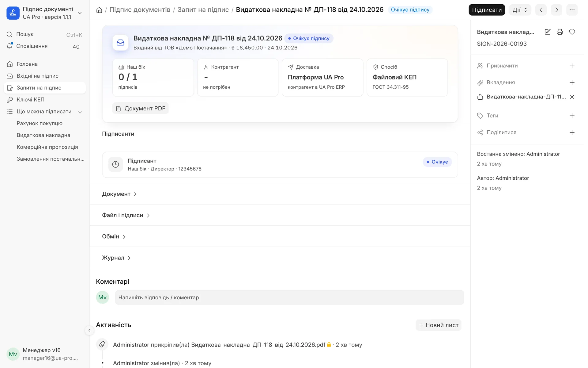Open attached Видаткова-накладна-ДП-11... file link
Image resolution: width=588 pixels, height=368 pixels.
[x=526, y=97]
